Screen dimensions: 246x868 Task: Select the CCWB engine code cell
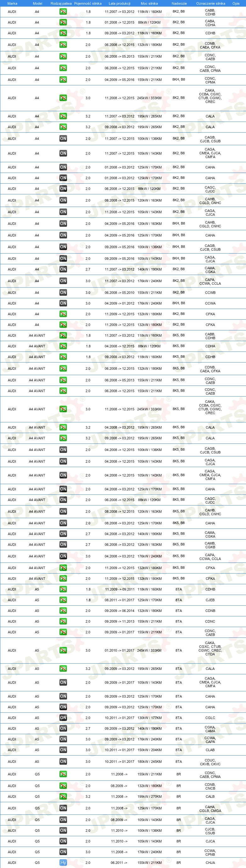210,293
